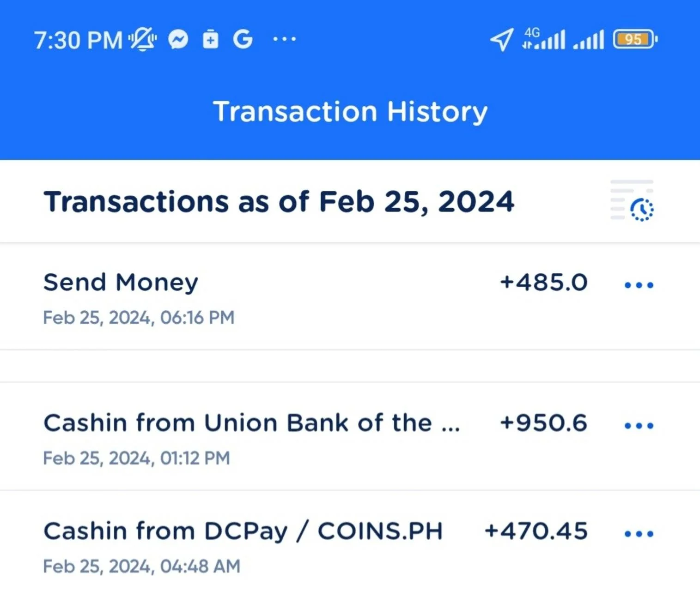Screen dimensions: 700x591
Task: Expand the status bar notification overflow dots
Action: click(x=285, y=39)
